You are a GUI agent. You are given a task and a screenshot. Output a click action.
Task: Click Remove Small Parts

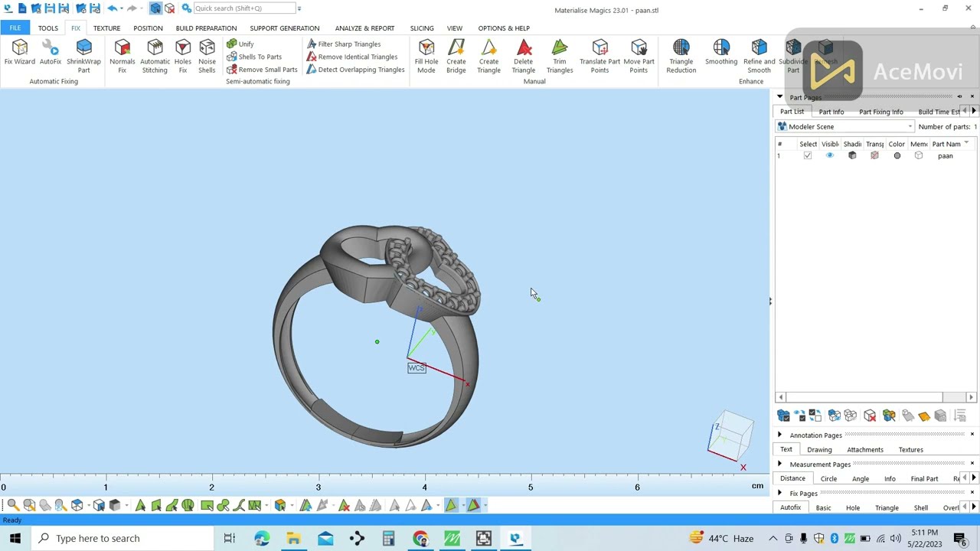point(262,70)
